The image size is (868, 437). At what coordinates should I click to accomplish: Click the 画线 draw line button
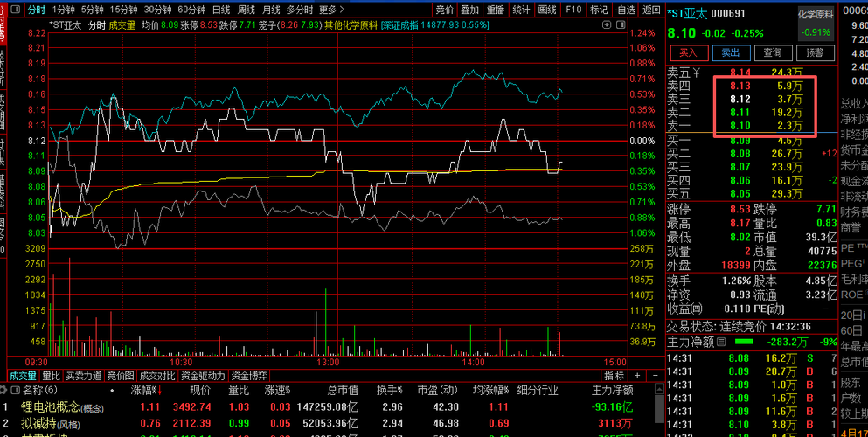coord(547,10)
